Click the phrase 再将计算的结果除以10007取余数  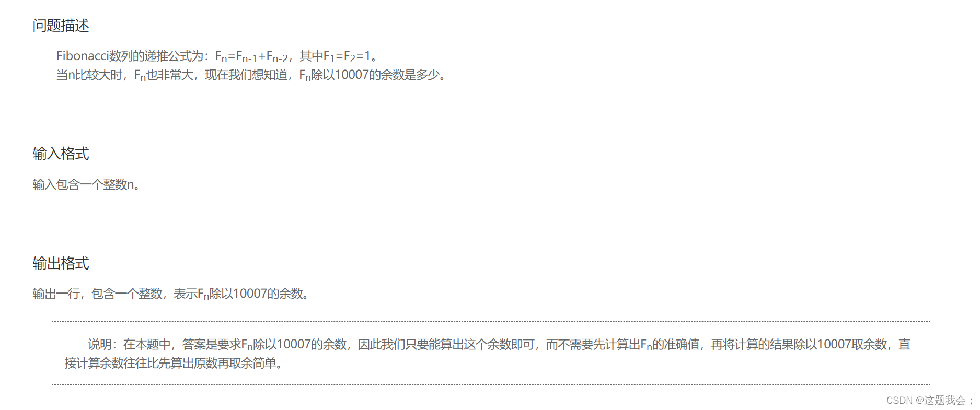(x=799, y=345)
